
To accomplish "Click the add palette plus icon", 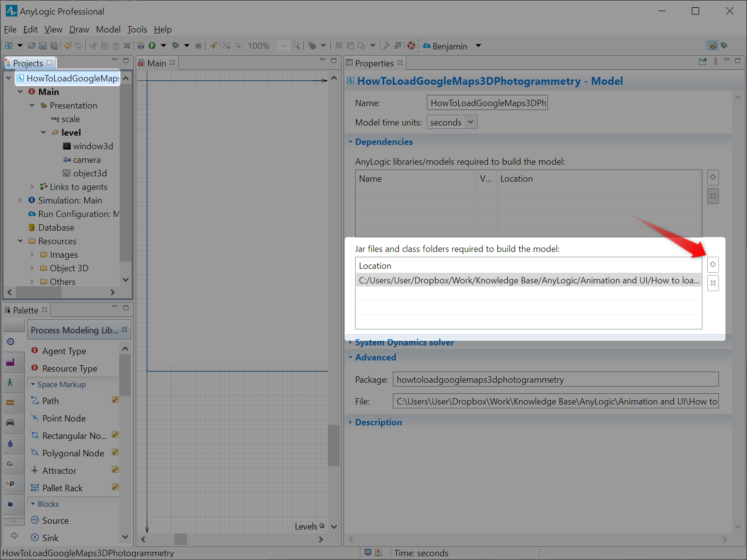I will [x=14, y=535].
